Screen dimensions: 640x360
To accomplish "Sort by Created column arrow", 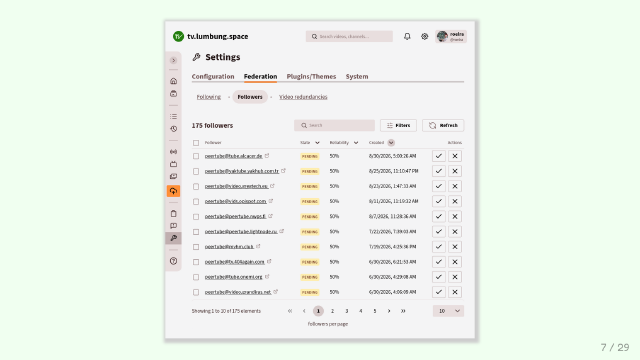I will point(391,142).
